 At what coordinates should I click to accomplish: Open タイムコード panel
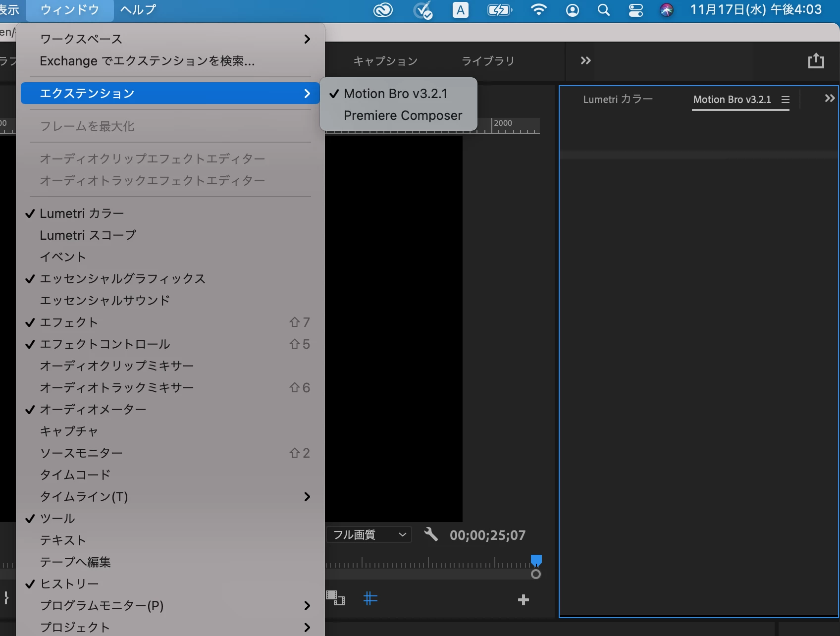[x=170, y=475]
